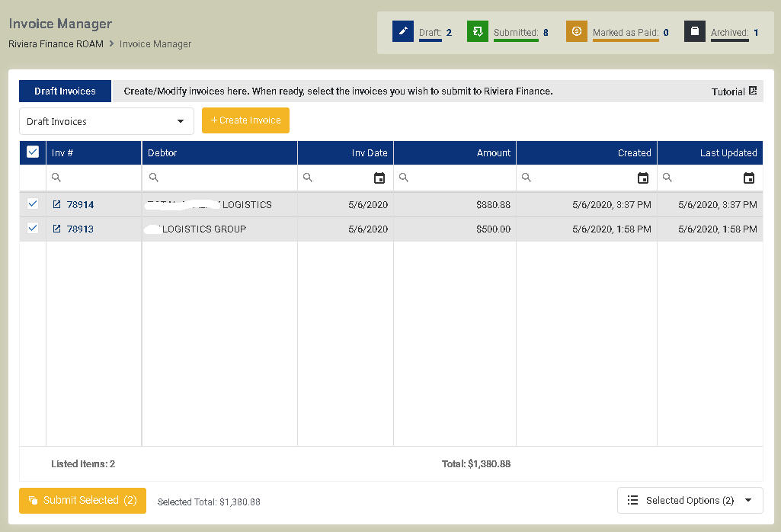The width and height of the screenshot is (781, 532).
Task: Open the Created filter calendar icon
Action: (x=643, y=178)
